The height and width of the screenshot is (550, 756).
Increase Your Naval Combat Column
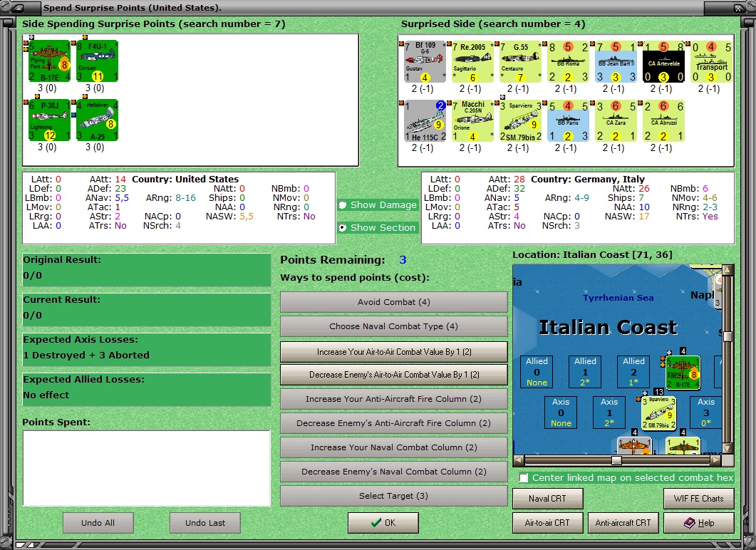tap(393, 447)
